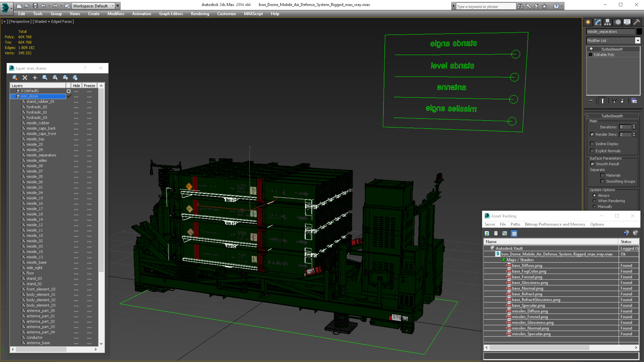Toggle Smooth Result checkbox
Image resolution: width=644 pixels, height=362 pixels.
pos(592,164)
